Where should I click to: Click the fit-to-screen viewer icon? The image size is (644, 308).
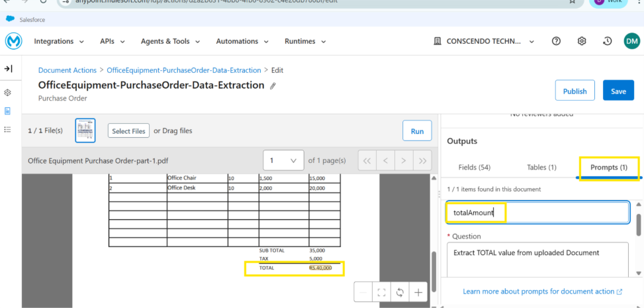click(381, 292)
